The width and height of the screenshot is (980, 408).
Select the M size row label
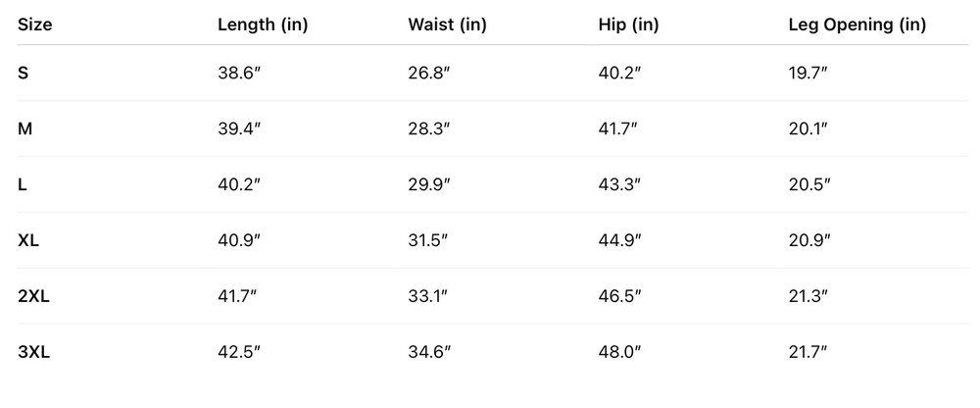point(24,128)
